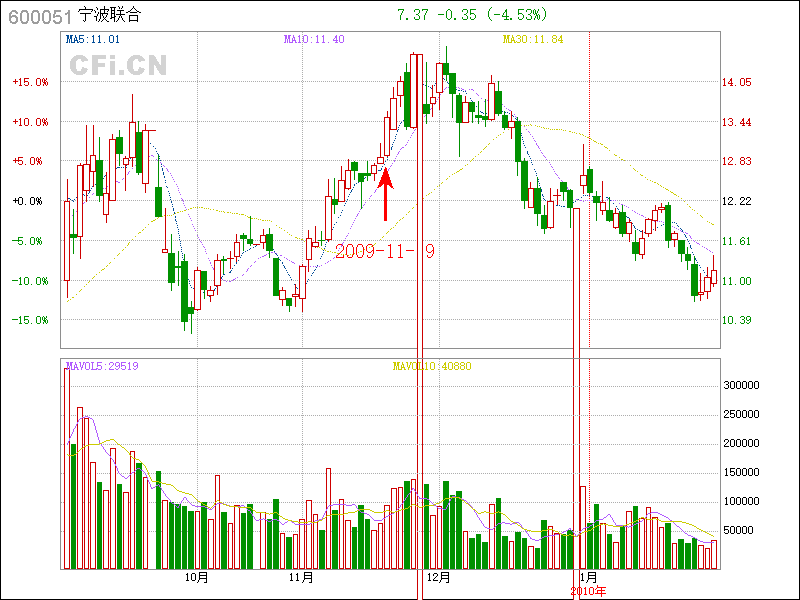Select the 11月 marker on time axis
The image size is (800, 600).
[301, 577]
